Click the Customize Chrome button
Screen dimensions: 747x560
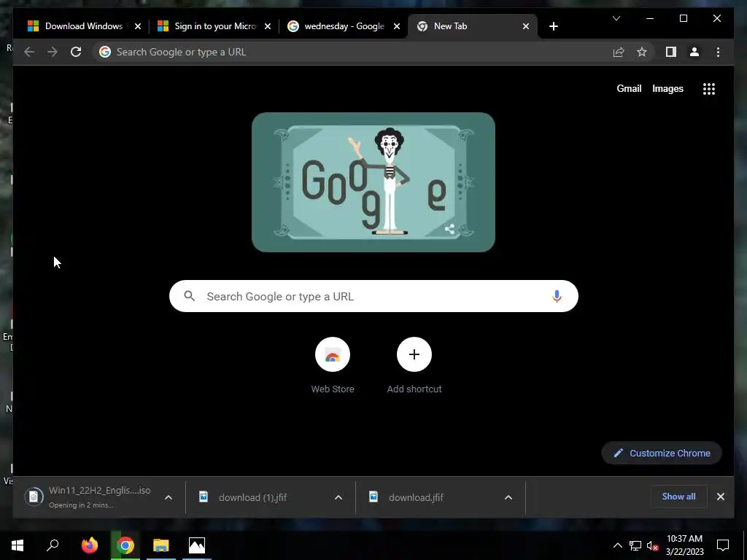[x=661, y=454]
